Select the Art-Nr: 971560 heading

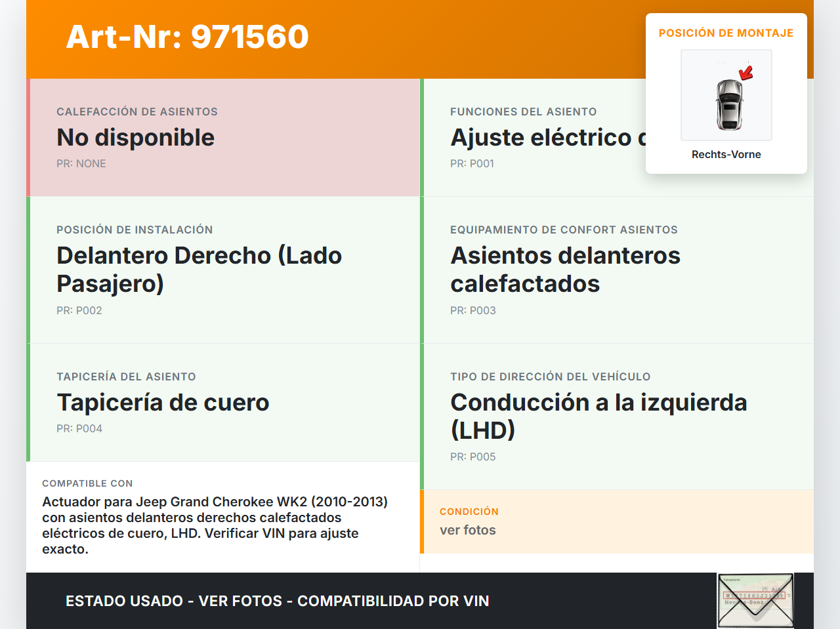pyautogui.click(x=187, y=37)
